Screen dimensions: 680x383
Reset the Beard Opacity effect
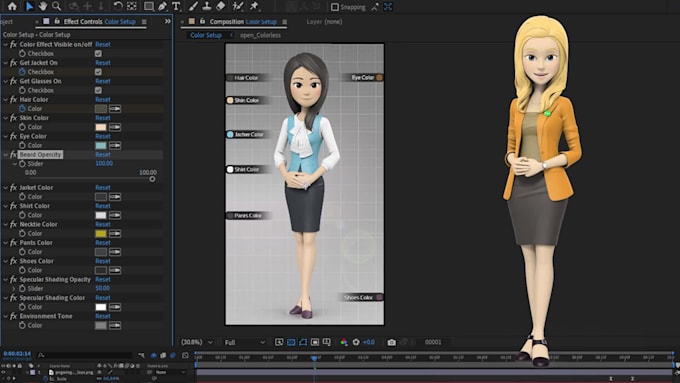(x=103, y=154)
